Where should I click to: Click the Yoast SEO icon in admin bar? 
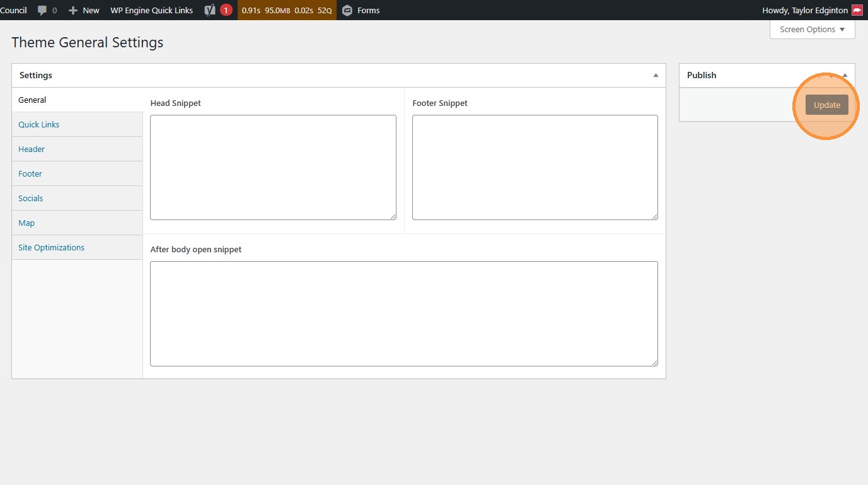coord(210,10)
